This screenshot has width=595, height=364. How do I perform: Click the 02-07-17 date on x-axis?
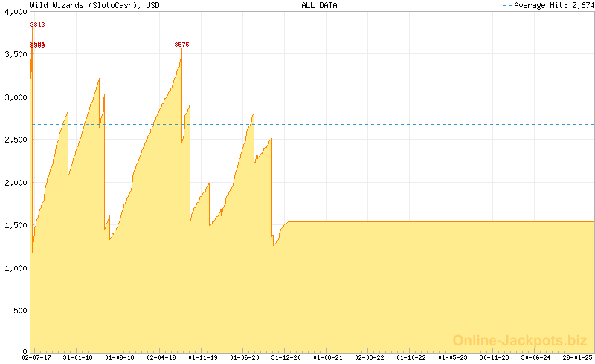click(36, 357)
